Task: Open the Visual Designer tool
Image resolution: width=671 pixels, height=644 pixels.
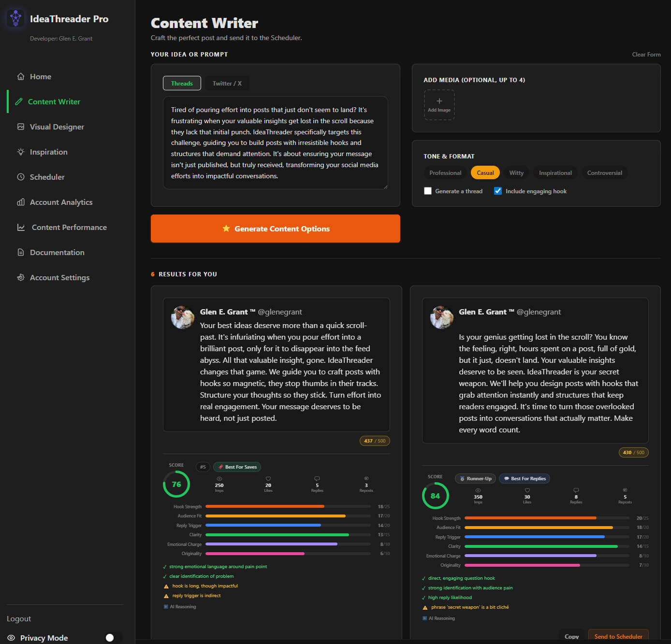Action: 57,127
